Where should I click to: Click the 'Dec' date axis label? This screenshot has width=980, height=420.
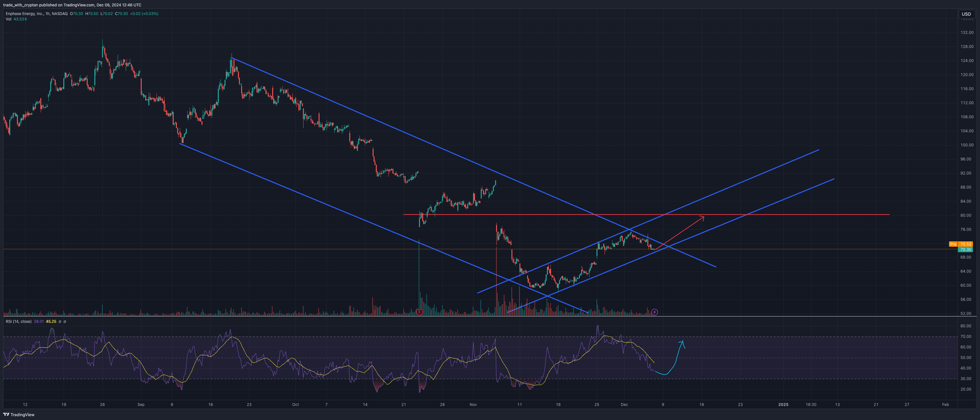click(x=624, y=405)
